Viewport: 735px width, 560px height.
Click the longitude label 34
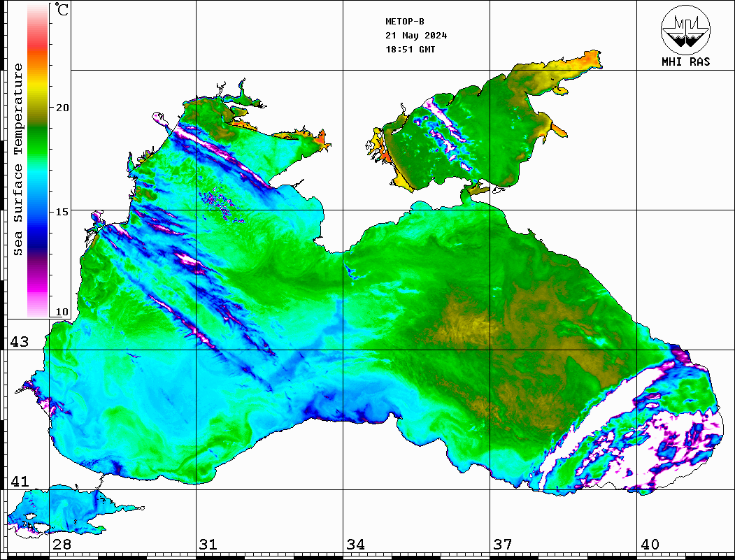coord(356,545)
